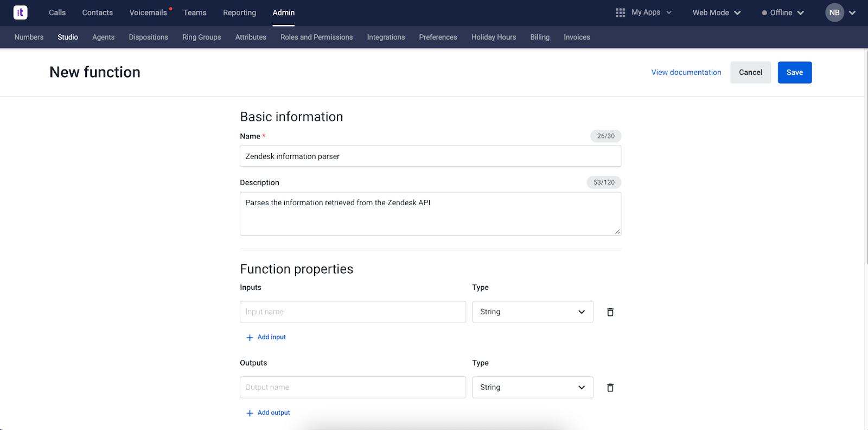Select the Admin tab
The image size is (868, 430).
[284, 12]
